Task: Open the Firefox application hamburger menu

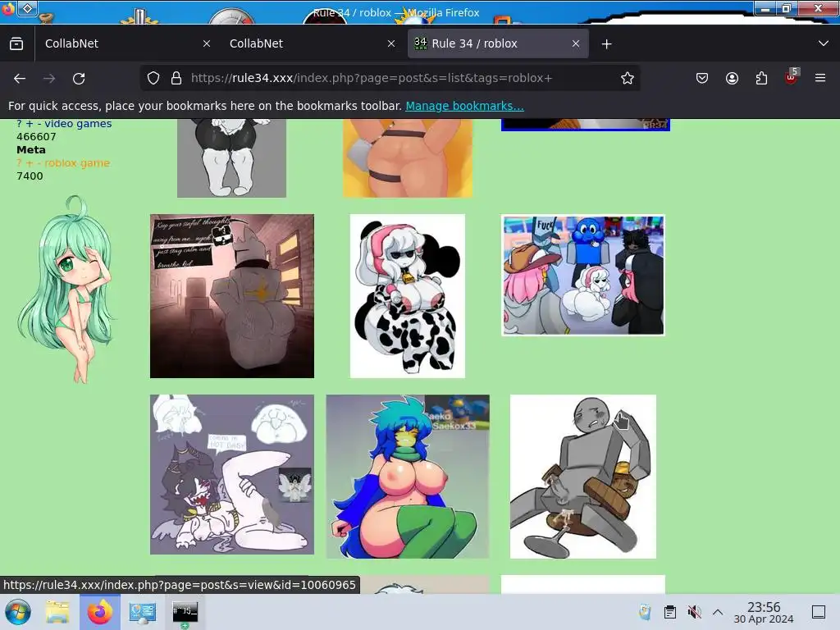Action: tap(820, 78)
